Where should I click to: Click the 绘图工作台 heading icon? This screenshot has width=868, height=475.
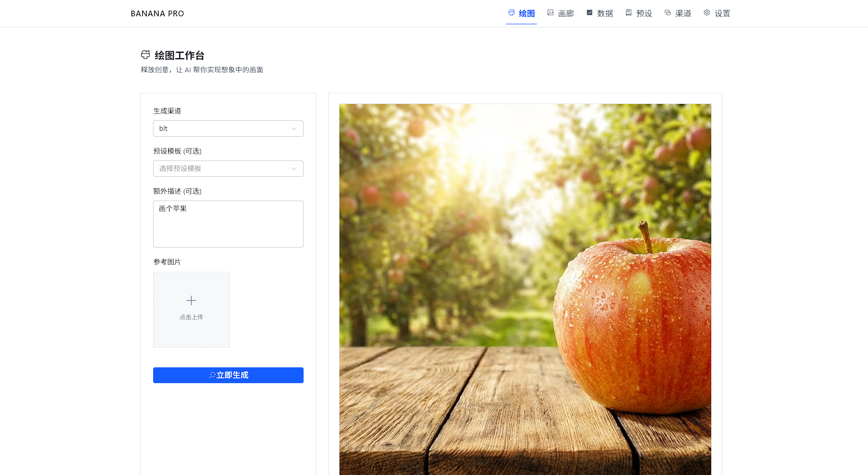[x=146, y=55]
